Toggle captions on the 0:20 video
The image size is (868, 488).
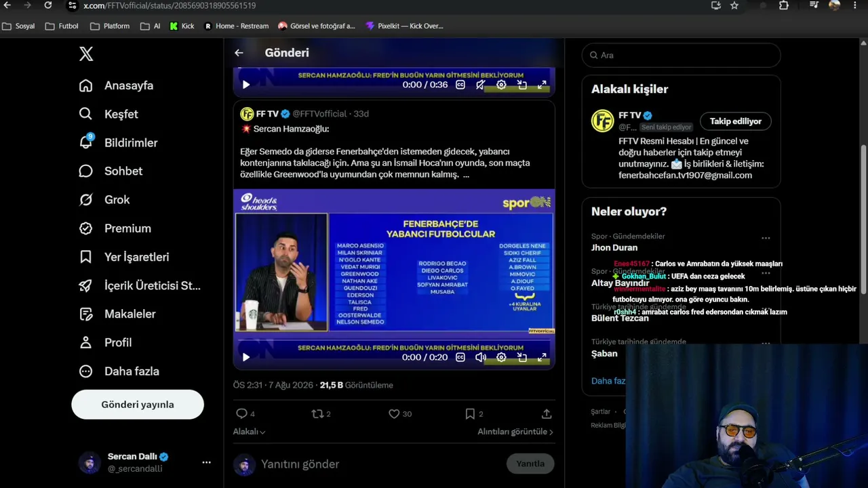(460, 357)
